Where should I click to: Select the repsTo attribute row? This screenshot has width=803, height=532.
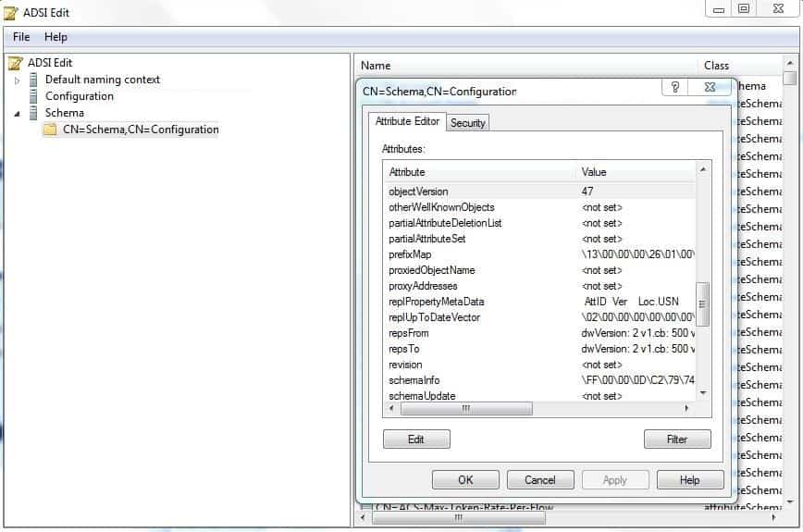pos(539,349)
